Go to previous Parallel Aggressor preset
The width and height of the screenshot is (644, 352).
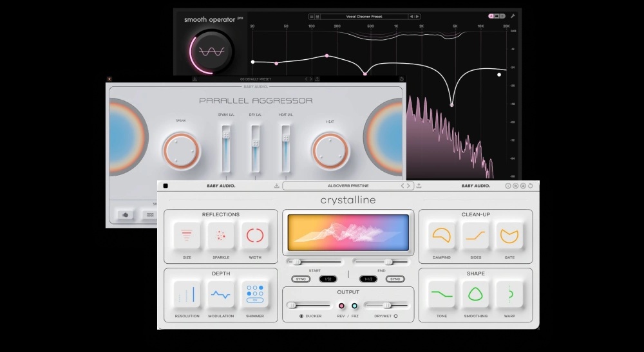tap(306, 79)
